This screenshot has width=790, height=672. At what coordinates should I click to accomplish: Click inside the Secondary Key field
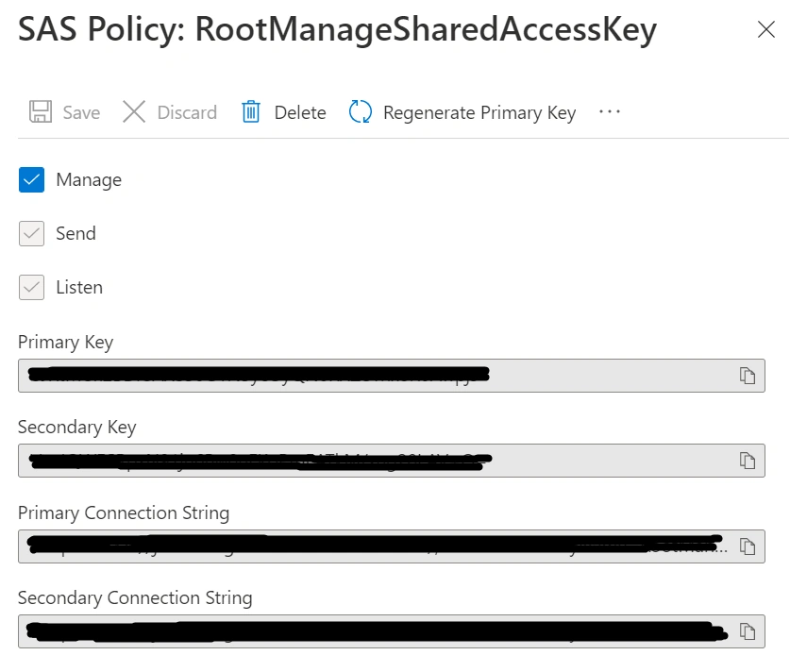[x=392, y=461]
